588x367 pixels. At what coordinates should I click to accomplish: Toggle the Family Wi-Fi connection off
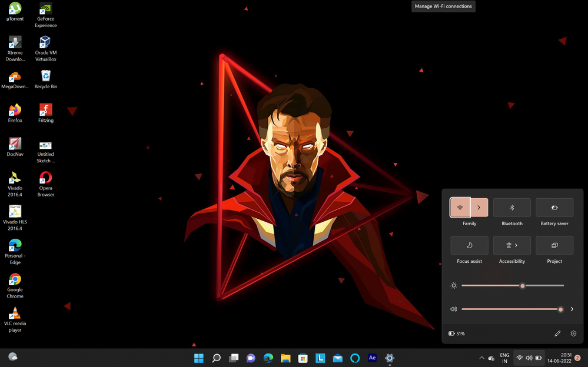(x=460, y=208)
